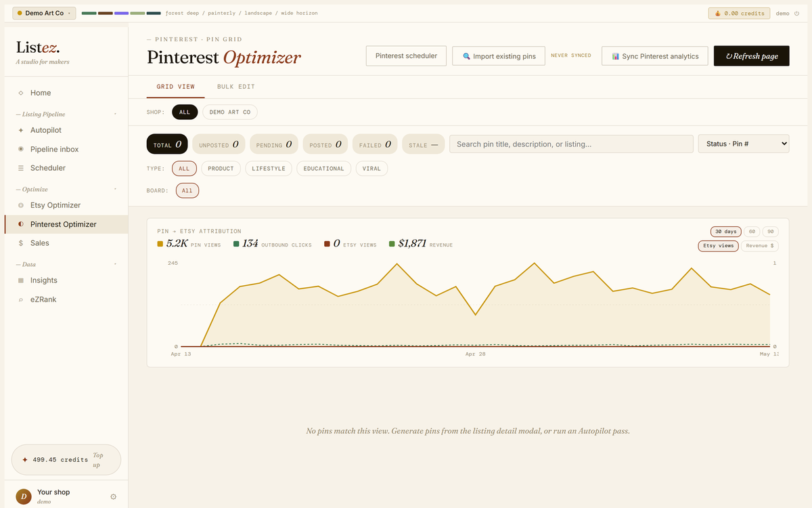
Task: Open the Status · Pin # sort dropdown
Action: pyautogui.click(x=743, y=144)
